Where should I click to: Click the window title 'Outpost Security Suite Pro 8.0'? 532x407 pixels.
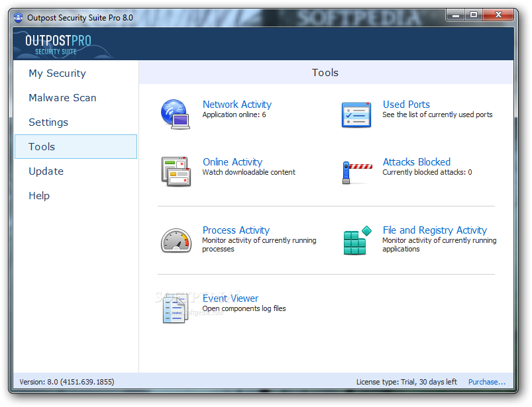point(80,18)
